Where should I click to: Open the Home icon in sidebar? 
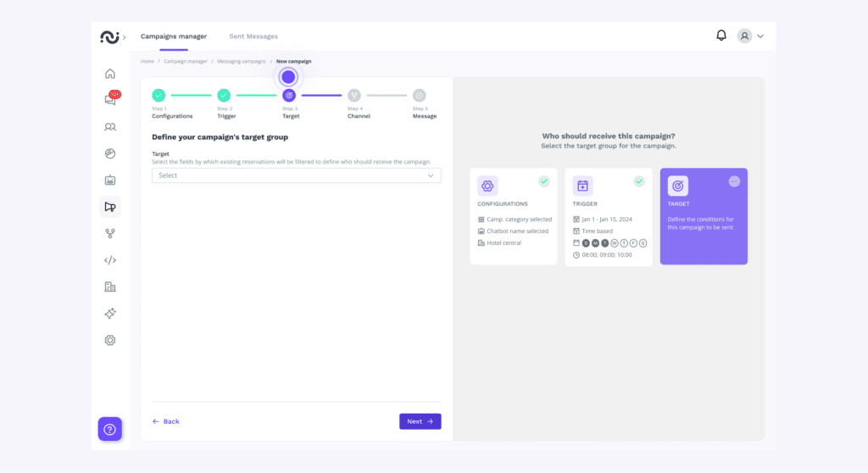tap(109, 74)
